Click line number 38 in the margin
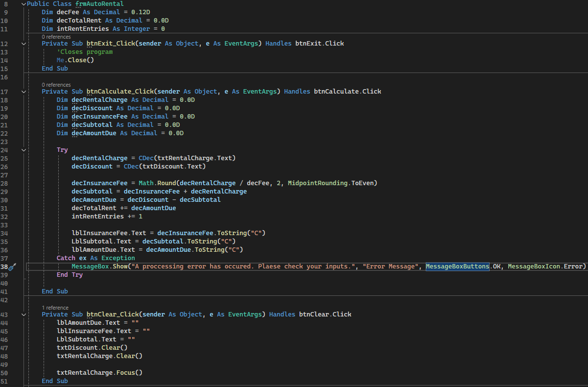 tap(4, 266)
